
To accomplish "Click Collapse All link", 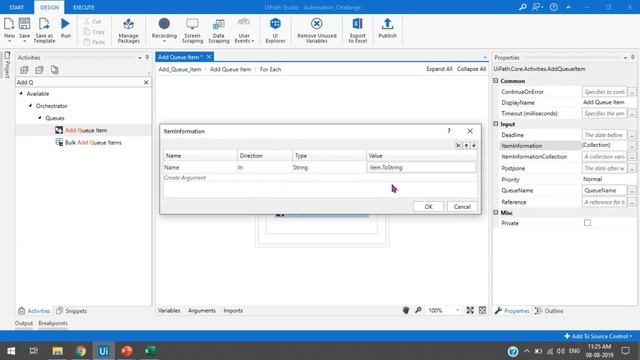I will pyautogui.click(x=471, y=69).
